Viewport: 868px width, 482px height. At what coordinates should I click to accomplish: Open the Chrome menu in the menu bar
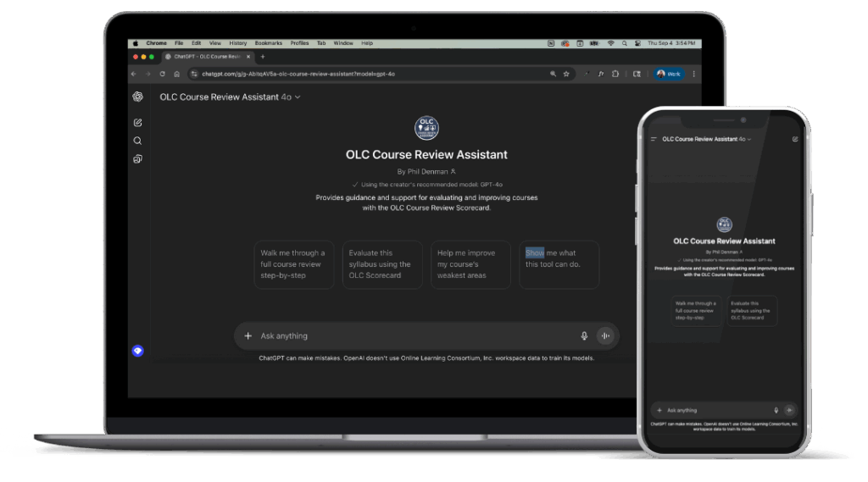[157, 43]
